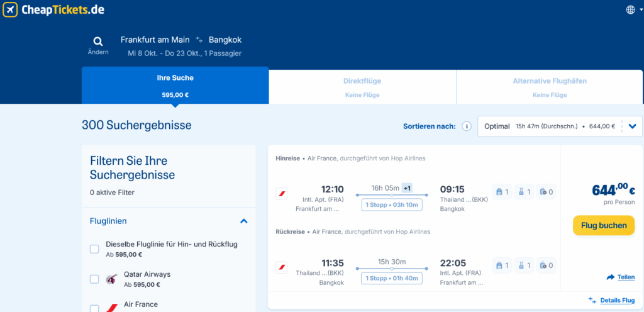Click the Teilen share arrow icon

(x=610, y=277)
